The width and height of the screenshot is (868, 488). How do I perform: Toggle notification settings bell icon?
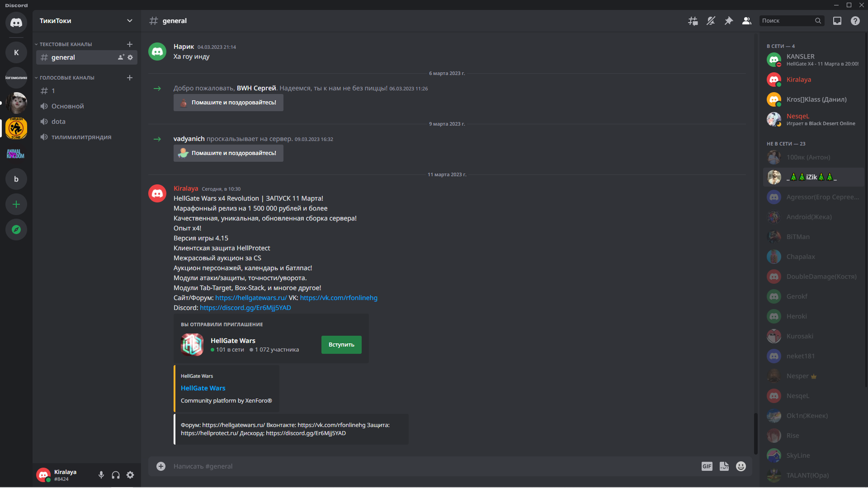click(711, 21)
